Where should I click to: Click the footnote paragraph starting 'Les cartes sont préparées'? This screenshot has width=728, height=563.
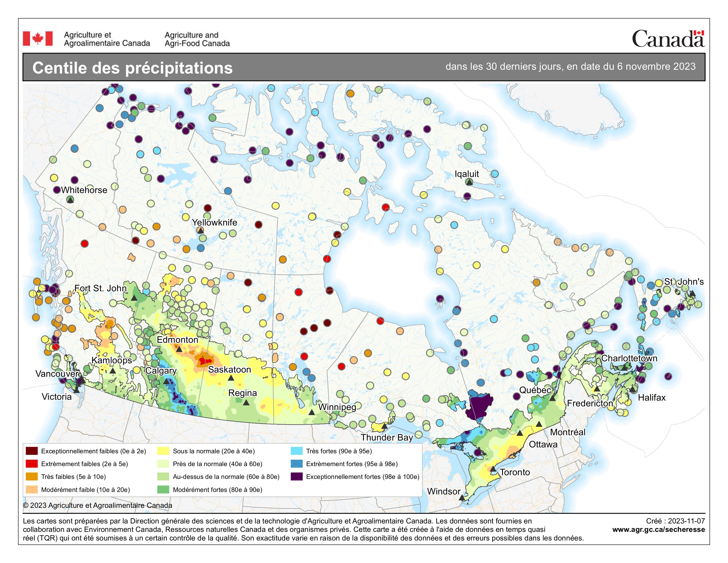click(x=303, y=529)
